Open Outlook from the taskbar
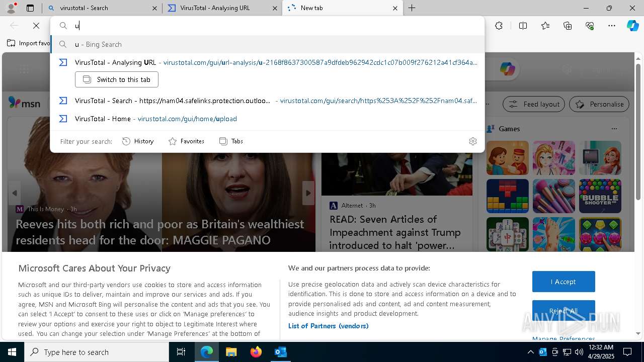 click(280, 352)
